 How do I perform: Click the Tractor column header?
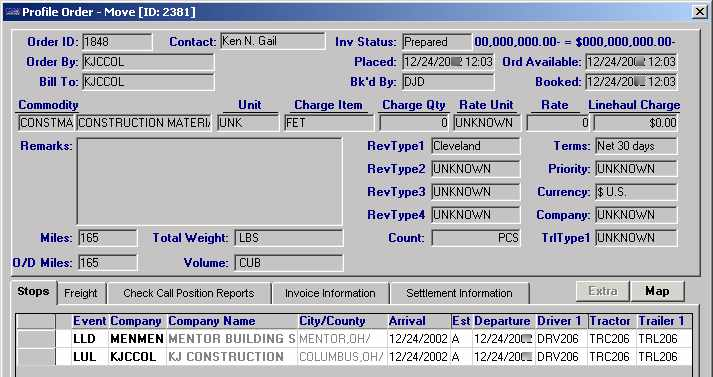coord(613,321)
